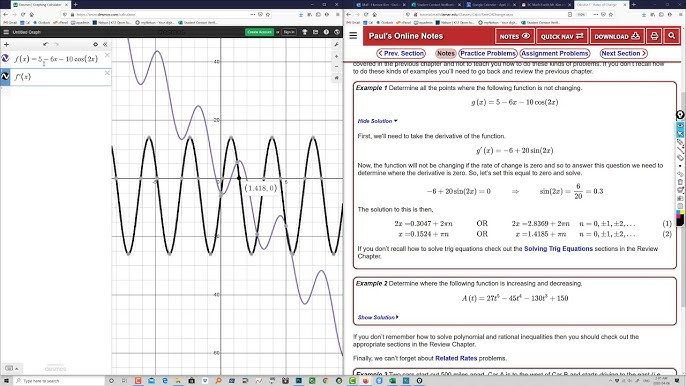Zoom in on the Desmos graph
Image resolution: width=686 pixels, height=386 pixels.
pyautogui.click(x=336, y=56)
